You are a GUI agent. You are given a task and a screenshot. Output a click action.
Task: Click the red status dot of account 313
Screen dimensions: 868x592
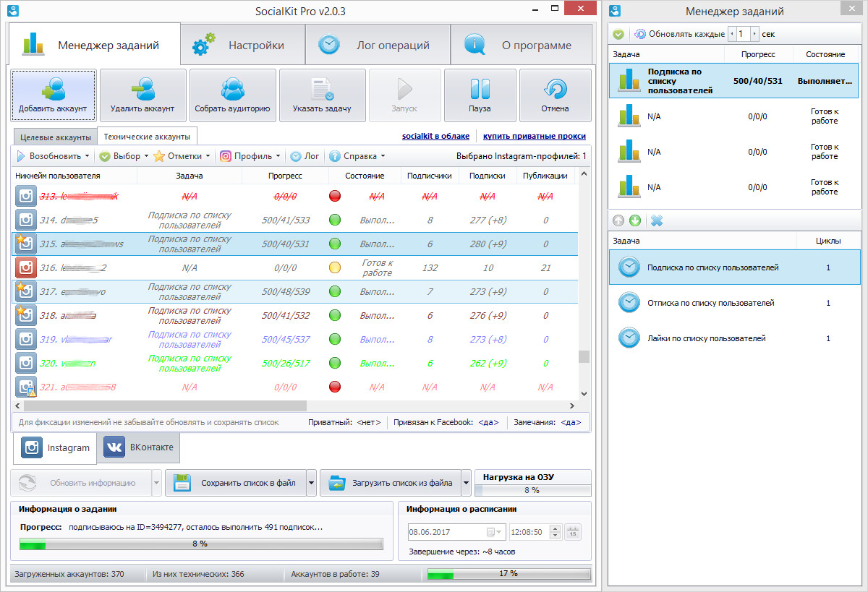[335, 196]
